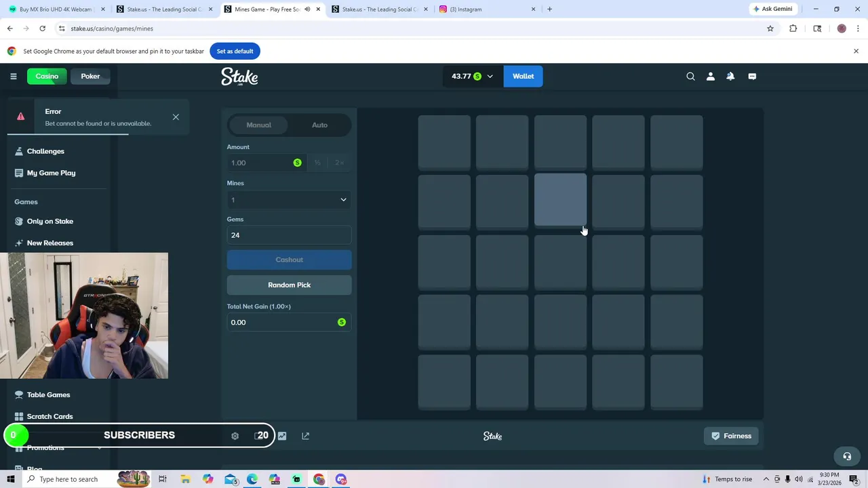
Task: Go back to previous page
Action: 9,28
